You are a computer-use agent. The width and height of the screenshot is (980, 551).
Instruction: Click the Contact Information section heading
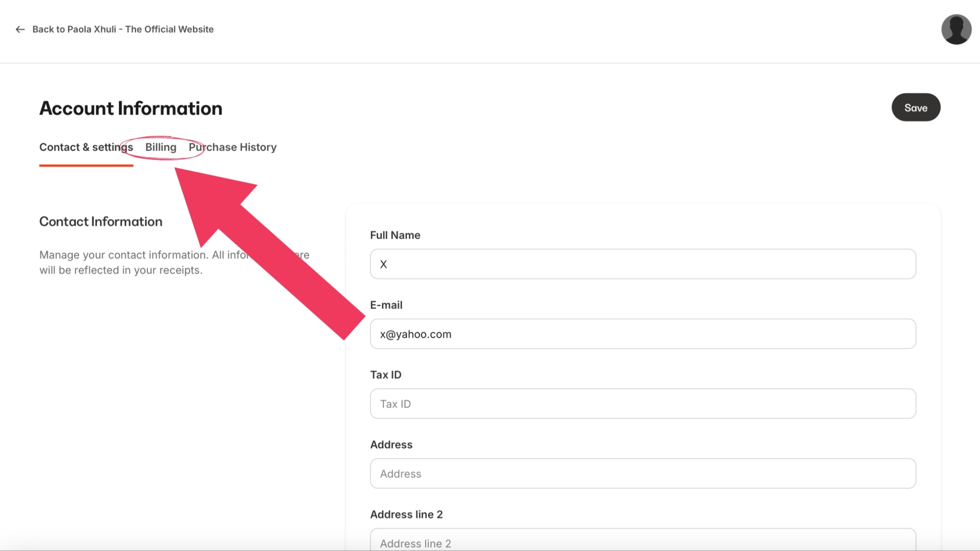[101, 222]
